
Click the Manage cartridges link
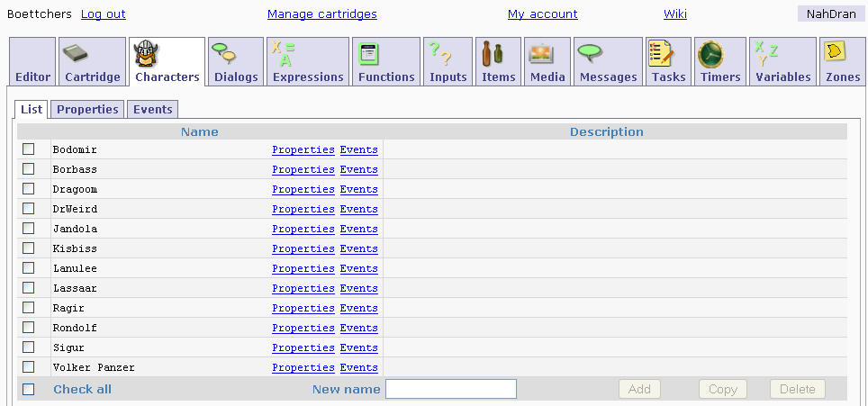(321, 14)
